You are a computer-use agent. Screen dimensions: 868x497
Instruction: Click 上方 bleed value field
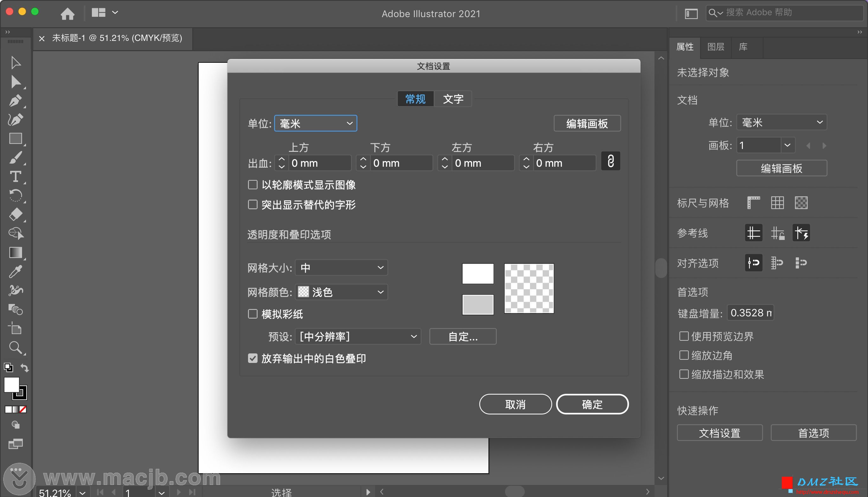point(320,163)
